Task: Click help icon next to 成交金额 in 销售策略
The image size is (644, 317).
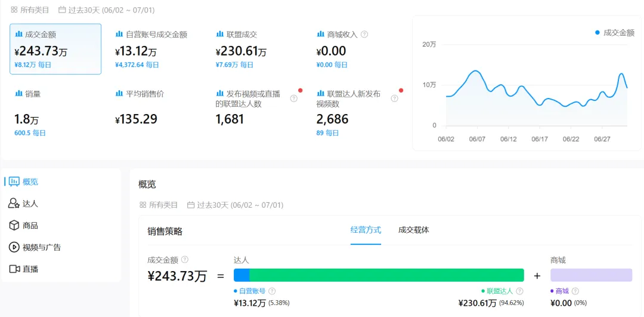Action: [x=185, y=260]
